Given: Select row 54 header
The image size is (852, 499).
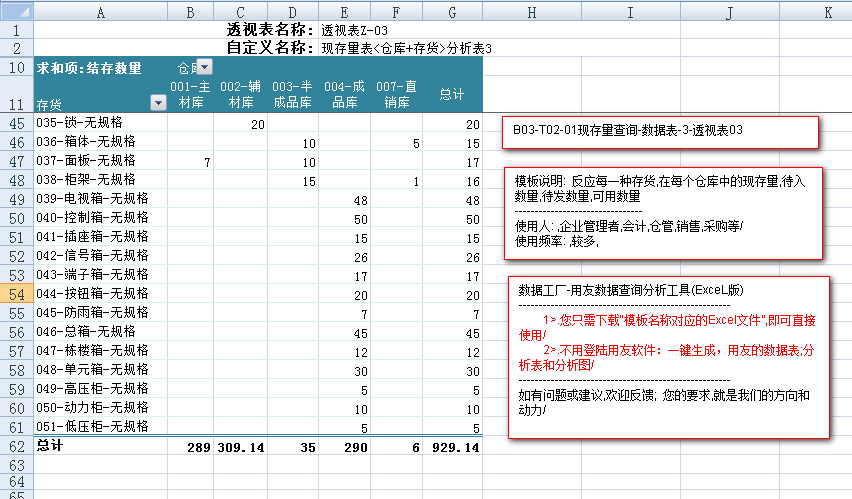Looking at the screenshot, I should point(16,295).
